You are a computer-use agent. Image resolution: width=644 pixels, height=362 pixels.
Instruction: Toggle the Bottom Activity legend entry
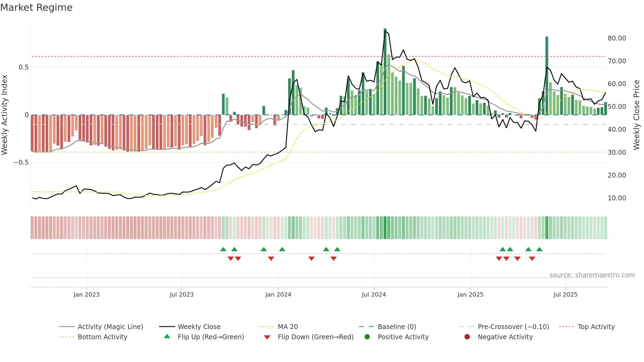pyautogui.click(x=93, y=337)
